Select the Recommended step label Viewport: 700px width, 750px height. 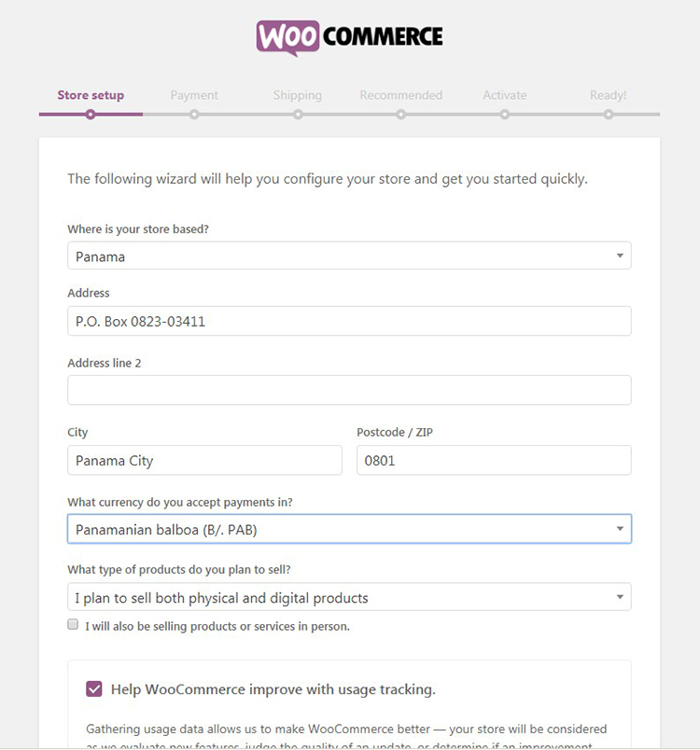(401, 95)
